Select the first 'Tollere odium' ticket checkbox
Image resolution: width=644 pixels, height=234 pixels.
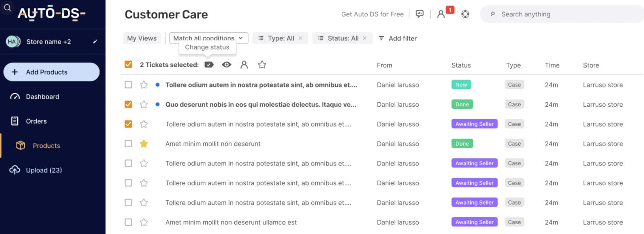click(128, 85)
